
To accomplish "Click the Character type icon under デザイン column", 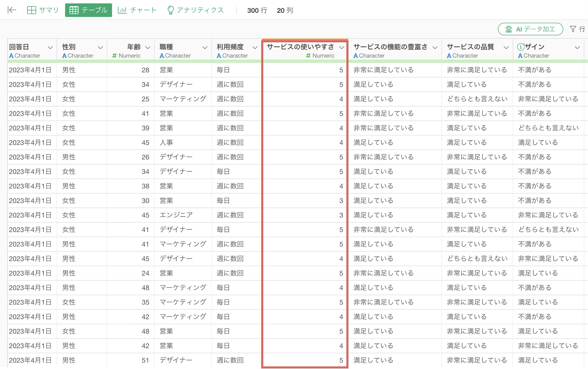I will 520,56.
